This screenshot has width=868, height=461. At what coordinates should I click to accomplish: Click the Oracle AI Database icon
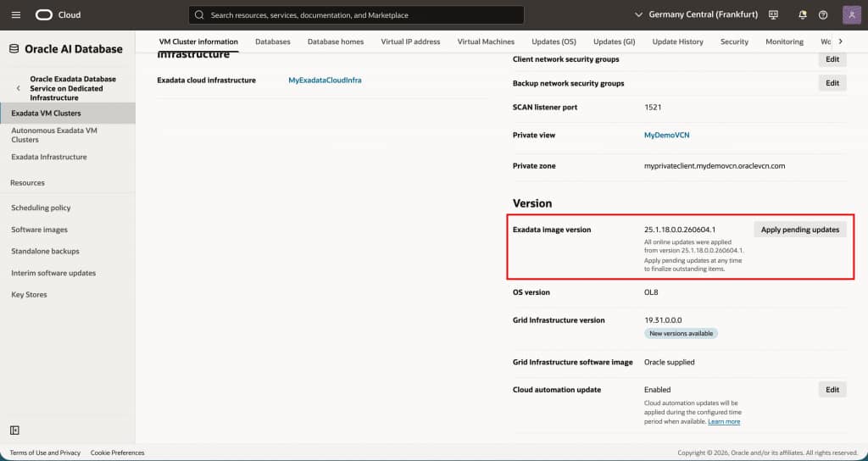[x=14, y=49]
